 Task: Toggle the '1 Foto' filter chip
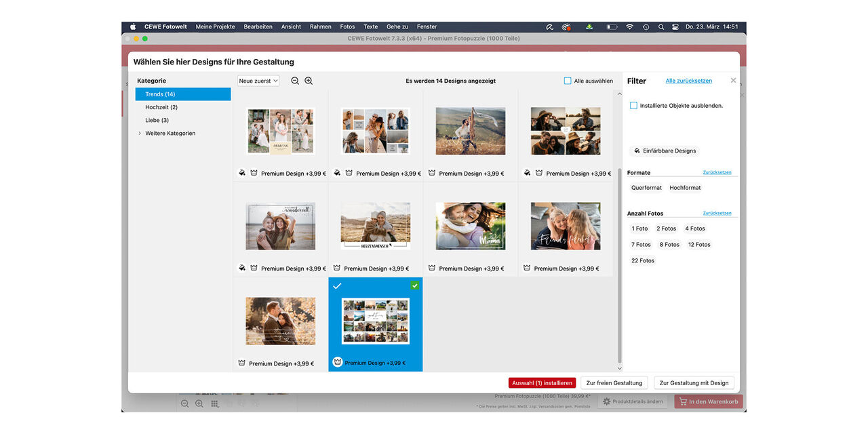pos(639,229)
